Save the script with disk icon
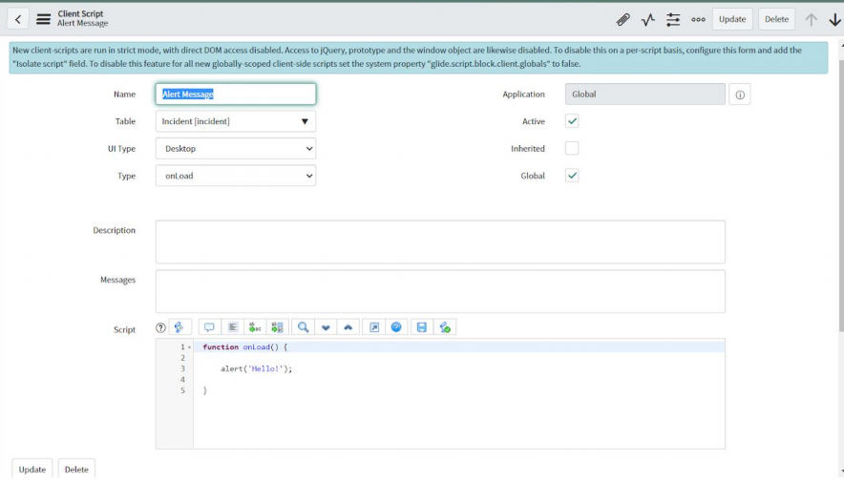 [421, 327]
